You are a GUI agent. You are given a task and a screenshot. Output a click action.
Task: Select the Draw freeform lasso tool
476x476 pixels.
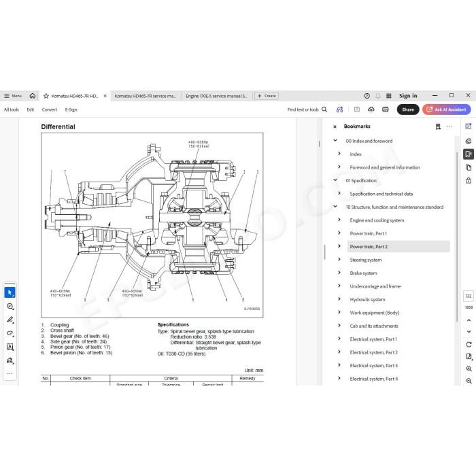point(10,333)
